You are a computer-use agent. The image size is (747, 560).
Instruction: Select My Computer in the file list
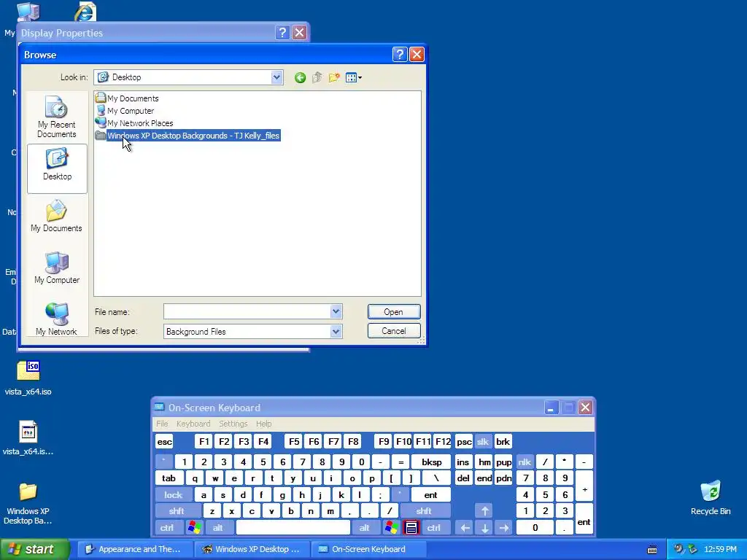[125, 111]
